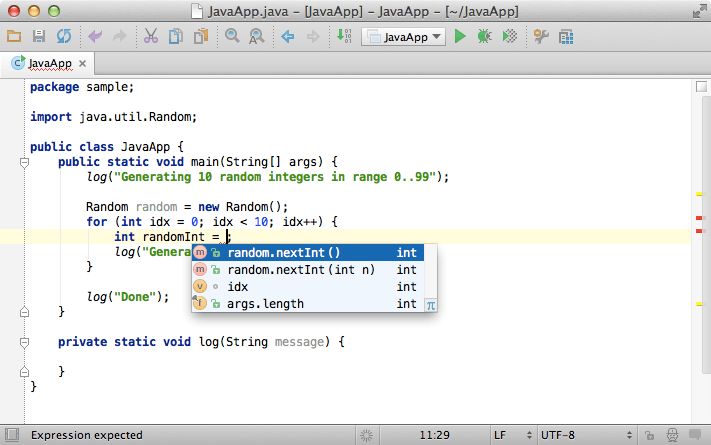Open Project Structure icon
Viewport: 711px width, 445px height.
[566, 37]
